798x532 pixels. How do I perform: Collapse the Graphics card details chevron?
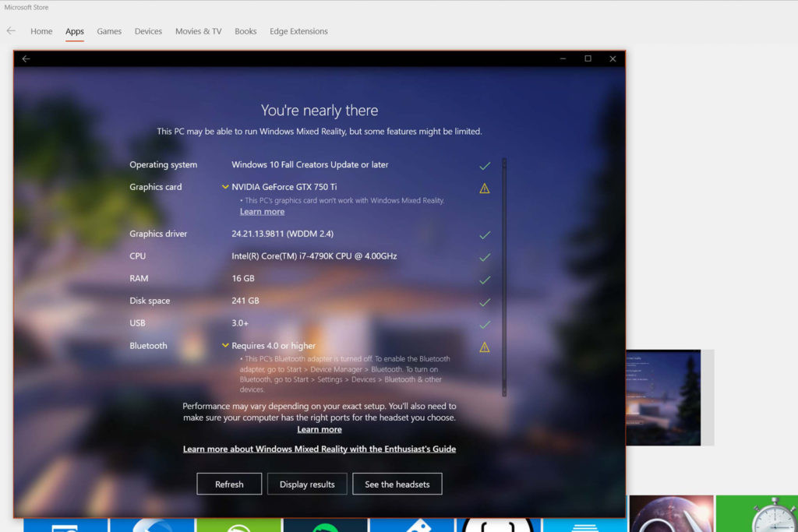coord(225,187)
